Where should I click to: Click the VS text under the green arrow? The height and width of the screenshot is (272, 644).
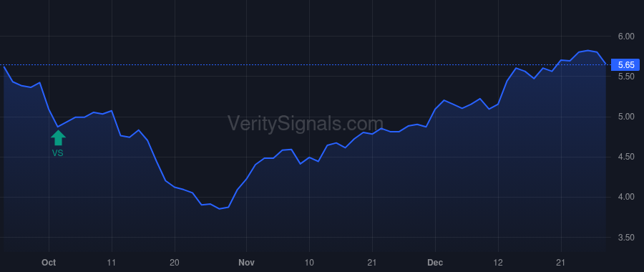coord(58,153)
